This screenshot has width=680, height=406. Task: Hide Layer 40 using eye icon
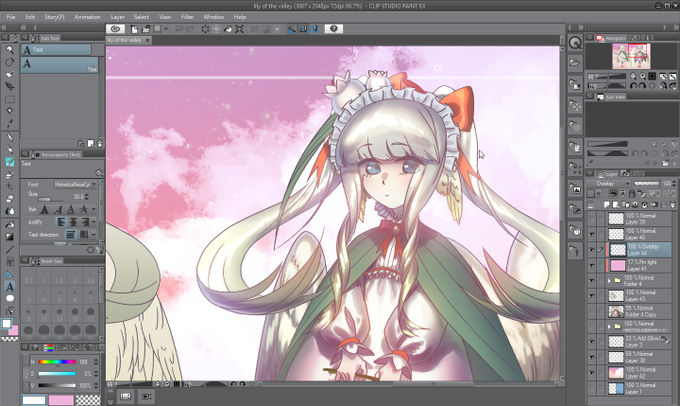pyautogui.click(x=592, y=234)
